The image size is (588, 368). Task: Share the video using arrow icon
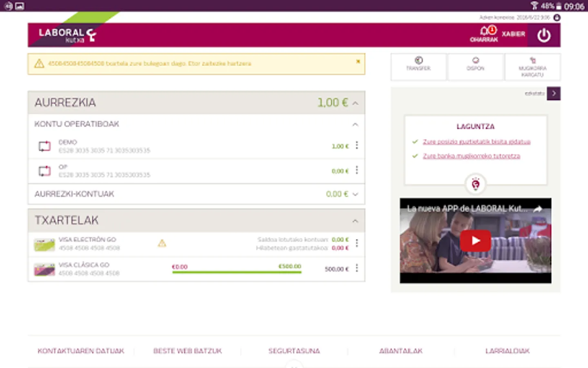(x=538, y=209)
